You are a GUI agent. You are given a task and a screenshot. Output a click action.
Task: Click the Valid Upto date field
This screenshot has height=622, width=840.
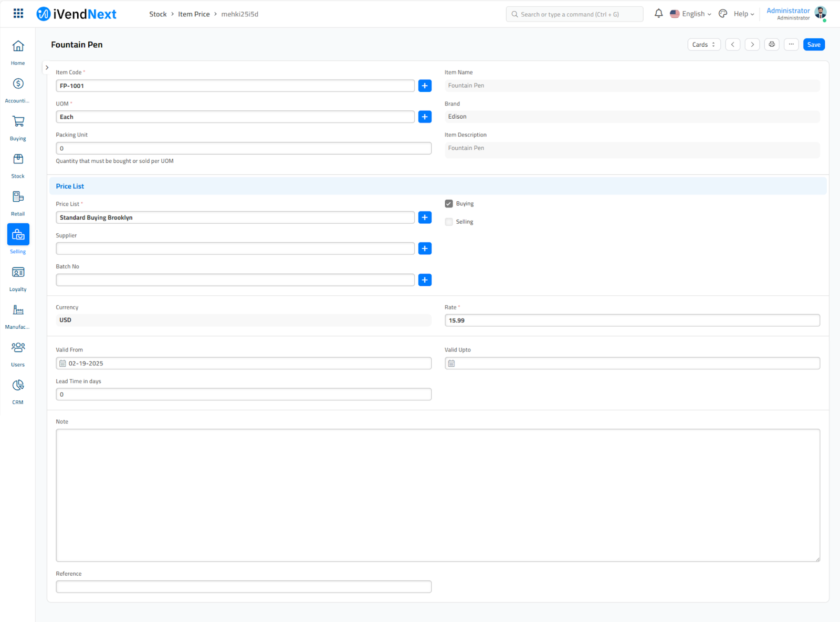click(632, 364)
